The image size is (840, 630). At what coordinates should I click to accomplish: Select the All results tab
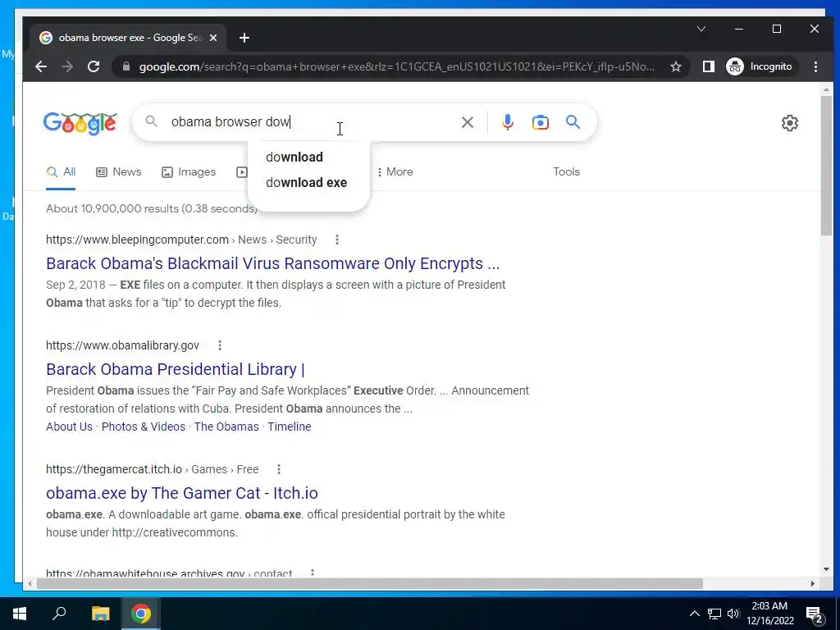[61, 172]
